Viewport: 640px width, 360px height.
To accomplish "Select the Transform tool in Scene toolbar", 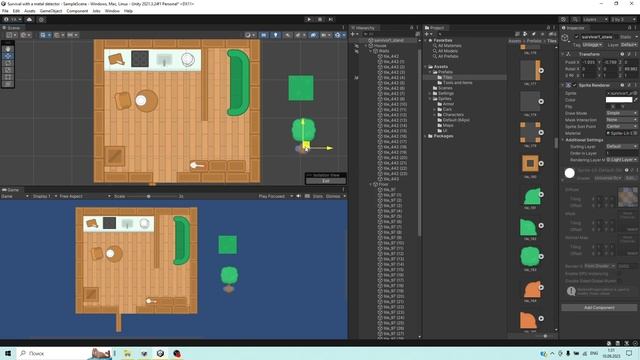I will tap(8, 84).
